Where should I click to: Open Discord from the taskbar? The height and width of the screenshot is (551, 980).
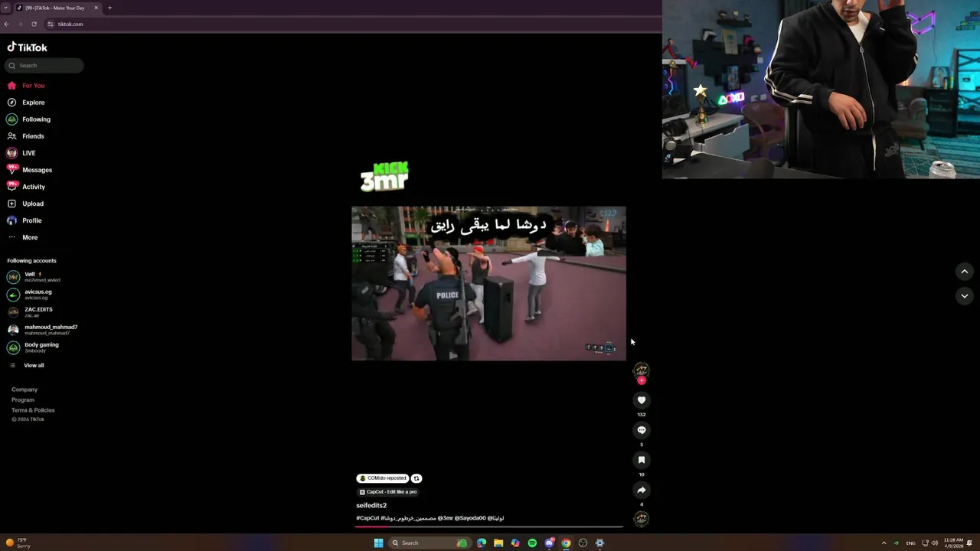(x=549, y=543)
